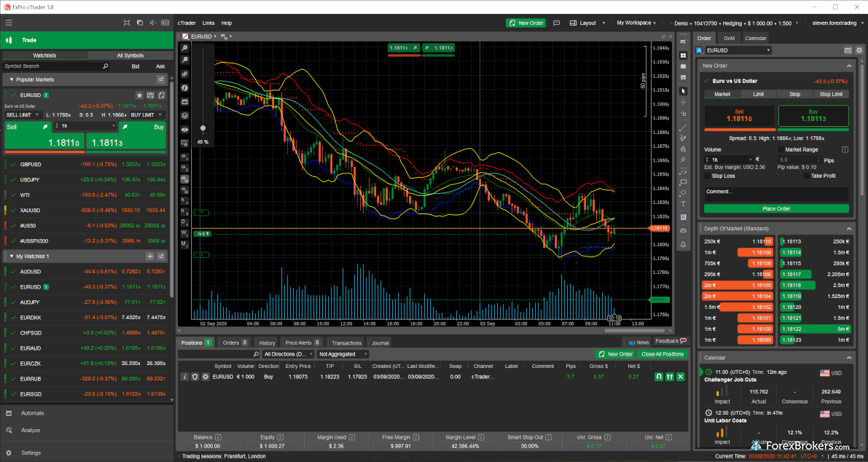Open the Links menu
The width and height of the screenshot is (868, 462).
click(x=208, y=23)
